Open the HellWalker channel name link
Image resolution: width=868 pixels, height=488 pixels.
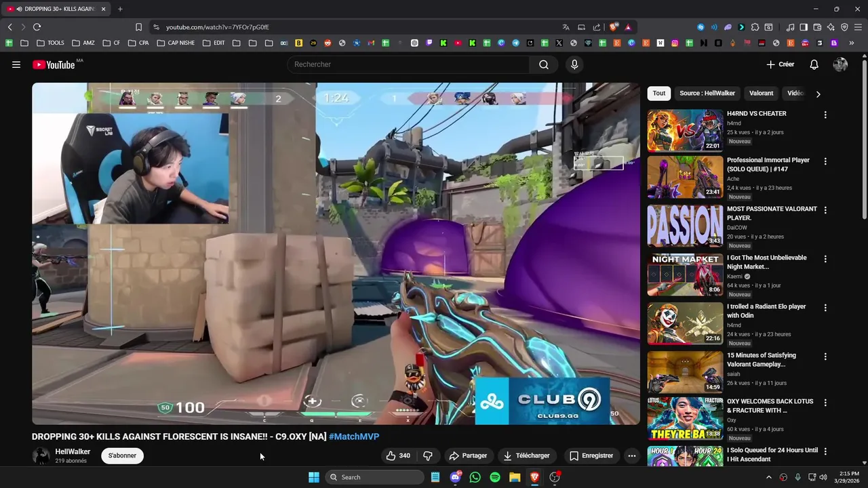coord(73,451)
